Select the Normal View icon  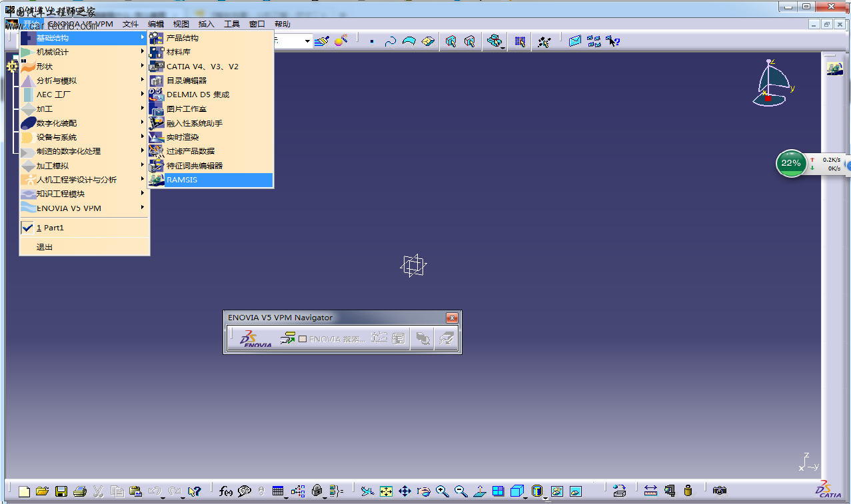(479, 491)
